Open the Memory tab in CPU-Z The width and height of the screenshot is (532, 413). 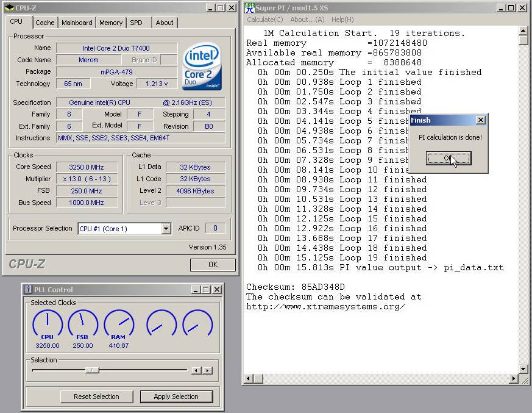coord(111,23)
